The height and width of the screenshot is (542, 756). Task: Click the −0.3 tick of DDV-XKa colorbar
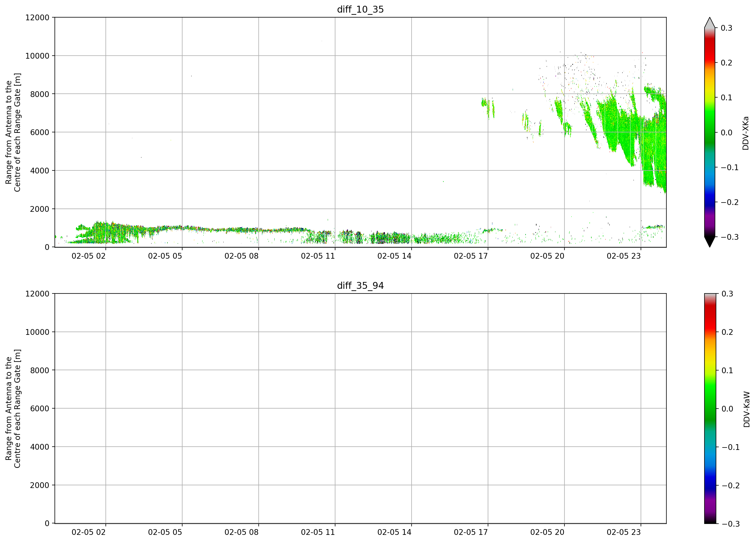[x=730, y=237]
